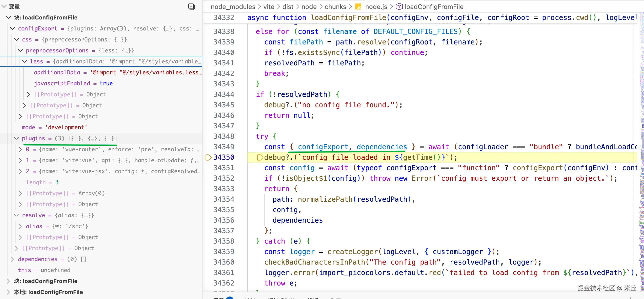Click the collapse-all icon in variables header
This screenshot has width=644, height=299.
[191, 7]
